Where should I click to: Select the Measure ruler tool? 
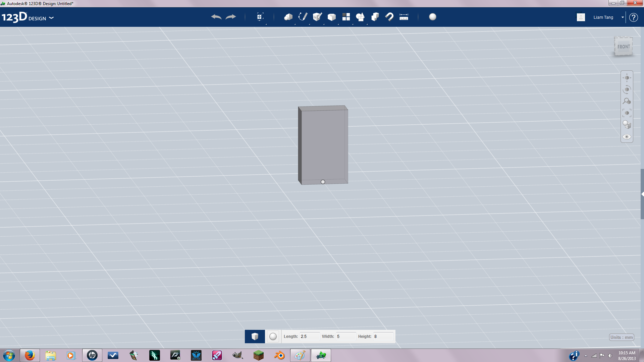[x=404, y=17]
